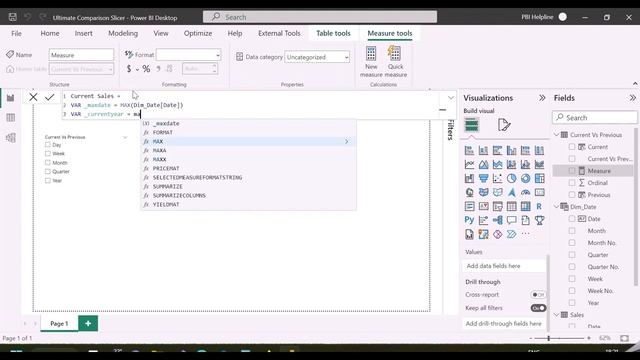Check the Day slicer option
The image size is (640, 360).
pos(48,145)
